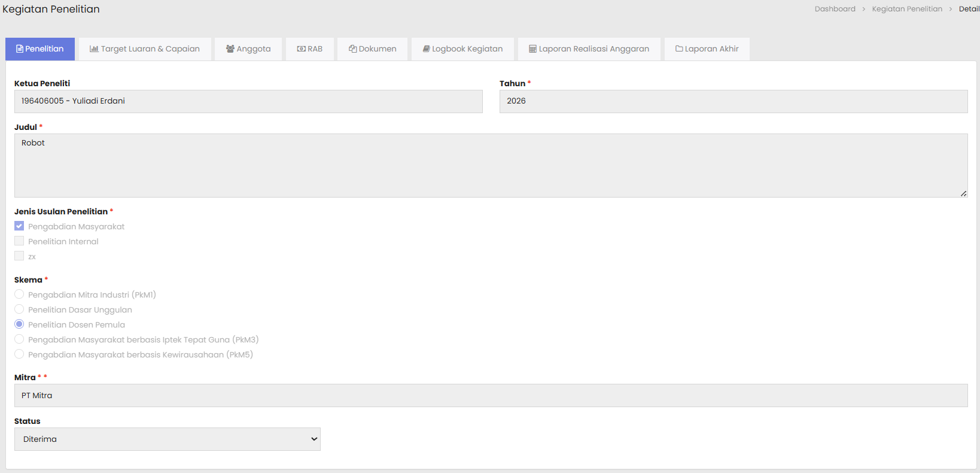
Task: Click the folder icon on Laporan Akhir tab
Action: click(x=679, y=49)
